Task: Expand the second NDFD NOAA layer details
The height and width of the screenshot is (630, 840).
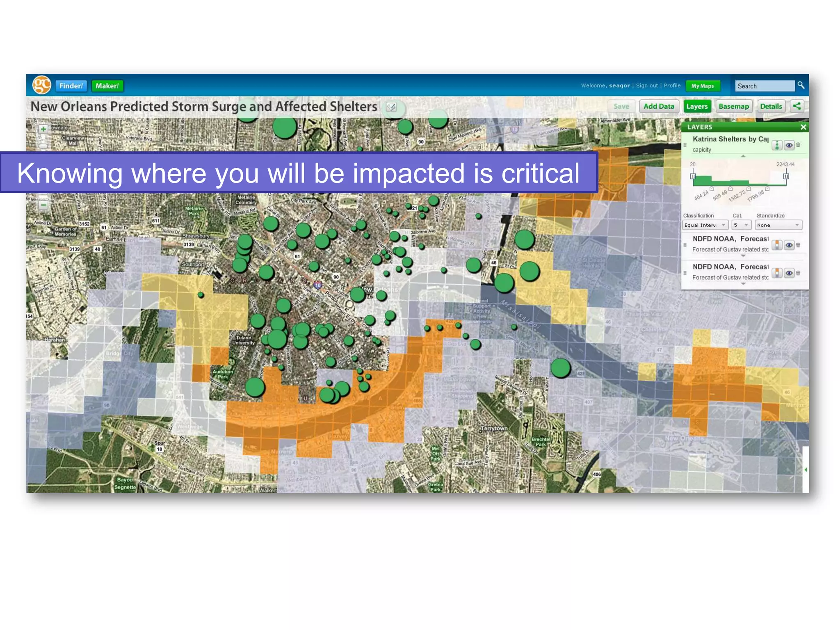Action: (x=743, y=284)
